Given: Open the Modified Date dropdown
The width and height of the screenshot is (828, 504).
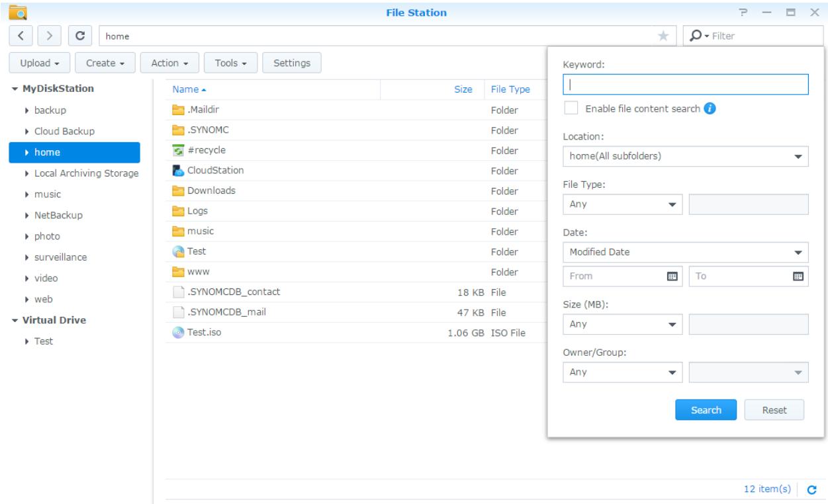Looking at the screenshot, I should click(685, 252).
